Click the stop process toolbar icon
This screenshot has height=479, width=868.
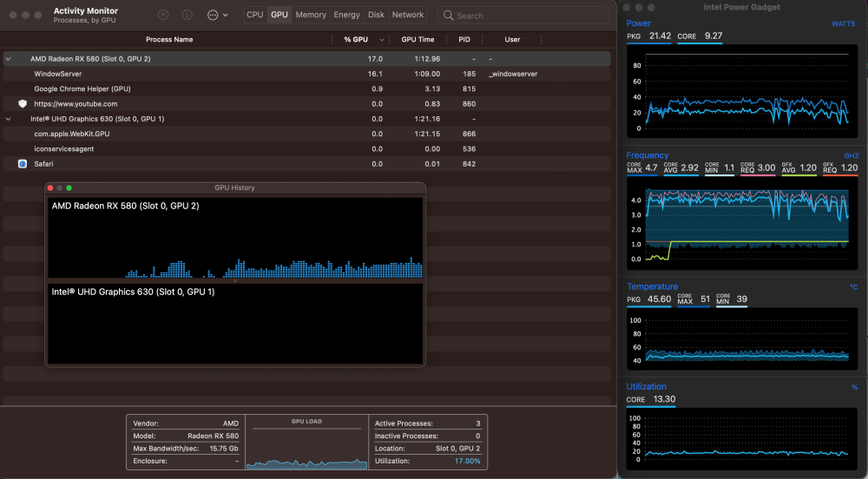[163, 15]
